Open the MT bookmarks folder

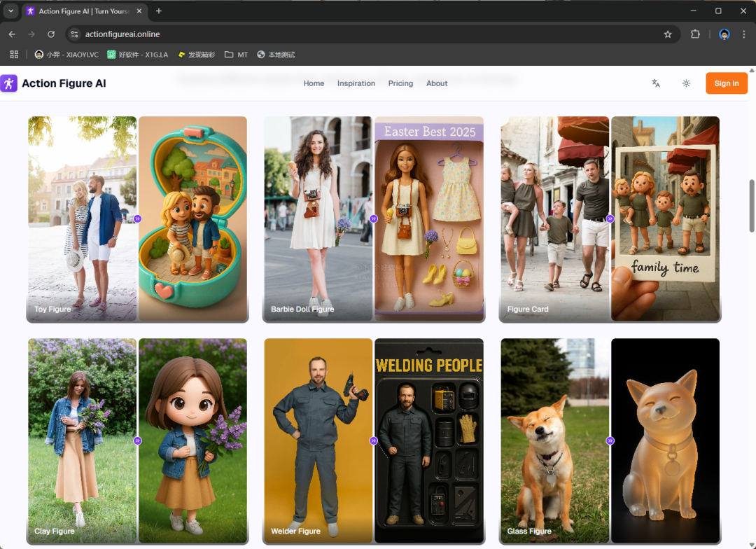tap(236, 55)
